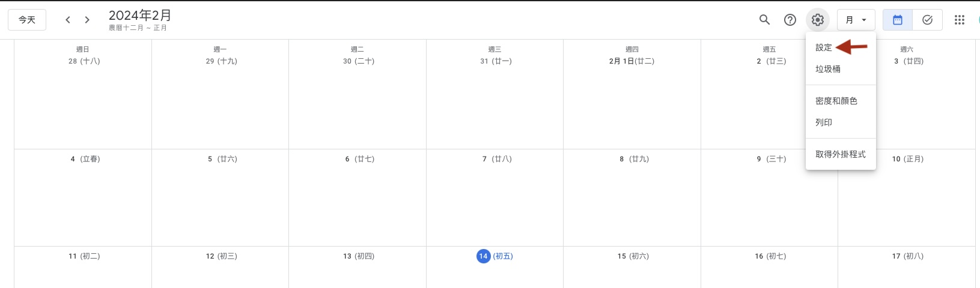Open the 月 view dropdown
The height and width of the screenshot is (288, 980).
(x=856, y=20)
